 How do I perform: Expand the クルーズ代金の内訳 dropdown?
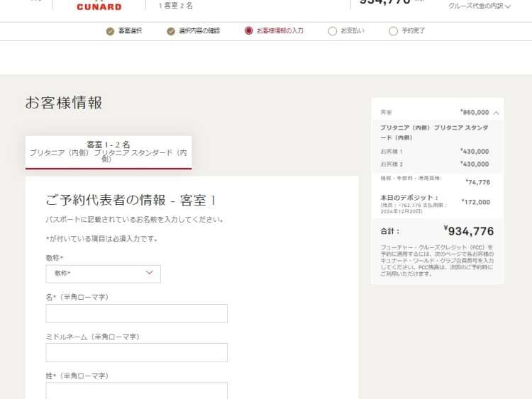pyautogui.click(x=479, y=6)
